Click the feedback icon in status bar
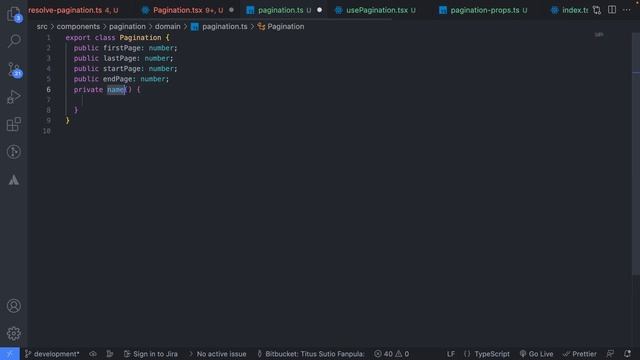 click(610, 354)
